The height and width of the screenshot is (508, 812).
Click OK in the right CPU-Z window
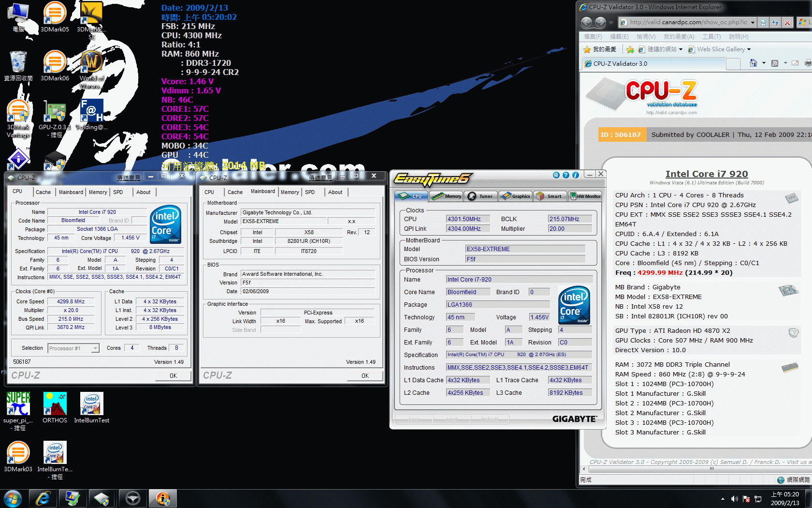click(365, 375)
